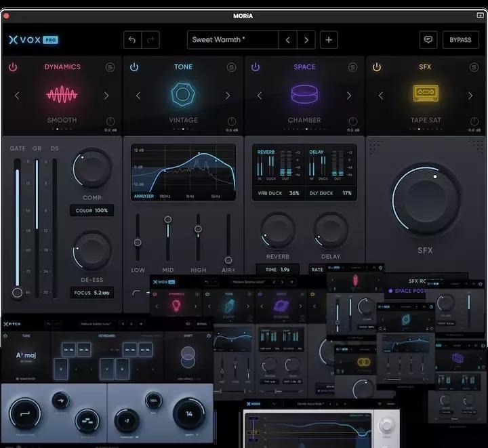Click the SFX module title
488x448 pixels.
coord(425,67)
